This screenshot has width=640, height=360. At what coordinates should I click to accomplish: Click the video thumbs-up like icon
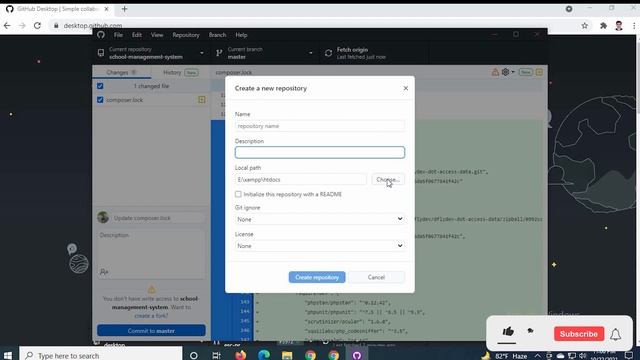click(x=508, y=332)
